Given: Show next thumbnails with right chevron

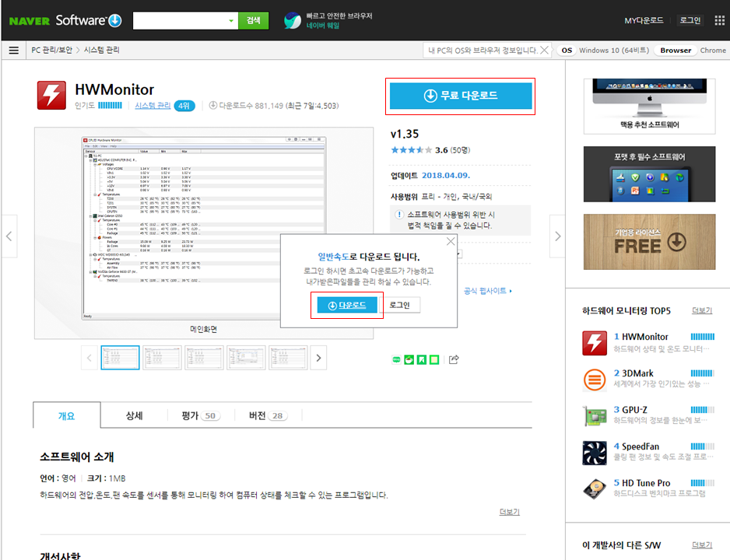Looking at the screenshot, I should tap(318, 358).
